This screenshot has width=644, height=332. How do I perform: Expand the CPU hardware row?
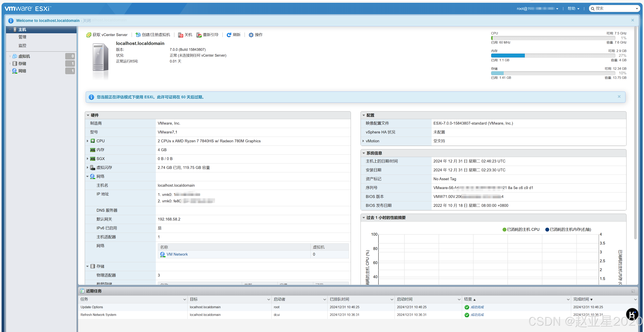[88, 141]
